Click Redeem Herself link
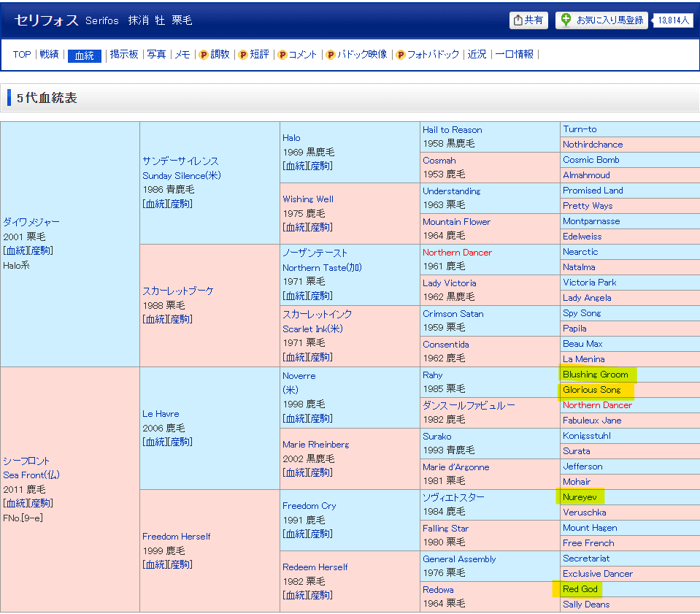 (315, 567)
